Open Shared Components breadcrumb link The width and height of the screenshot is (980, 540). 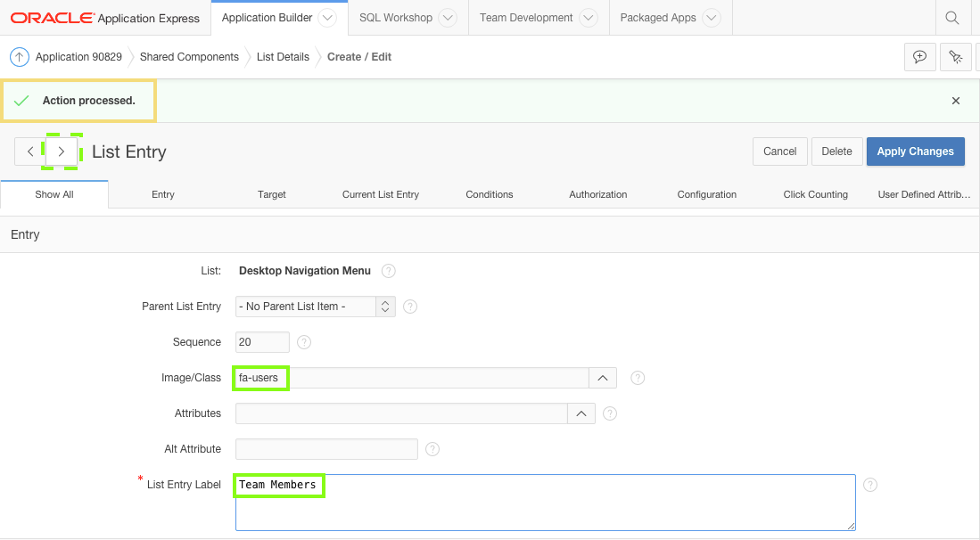tap(189, 57)
